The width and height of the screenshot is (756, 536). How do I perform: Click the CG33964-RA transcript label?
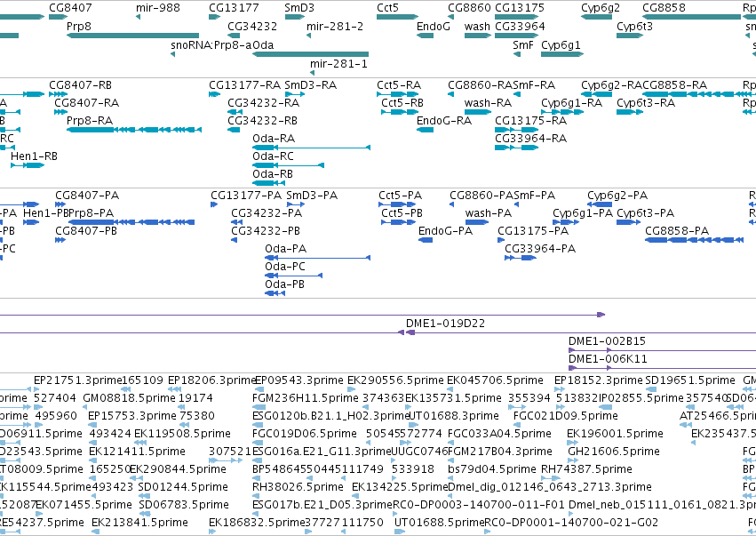(x=531, y=138)
